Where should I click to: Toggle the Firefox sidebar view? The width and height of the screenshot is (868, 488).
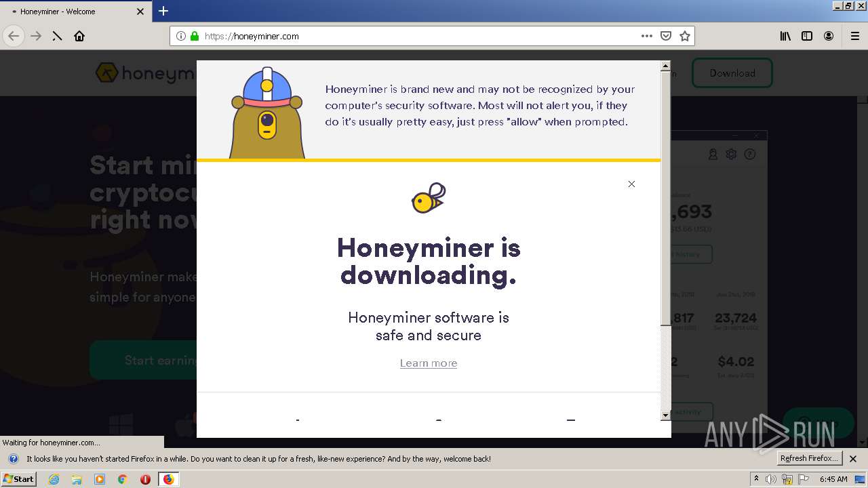pyautogui.click(x=807, y=36)
